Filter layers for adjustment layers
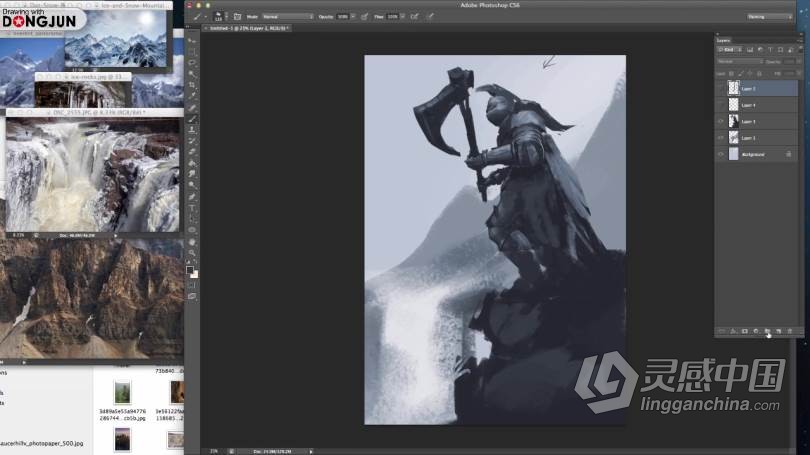Screen dimensions: 810x455 point(760,50)
